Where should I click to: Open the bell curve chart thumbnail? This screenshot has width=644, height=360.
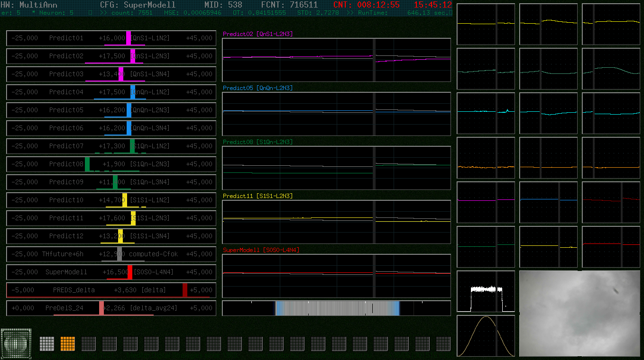(486, 336)
